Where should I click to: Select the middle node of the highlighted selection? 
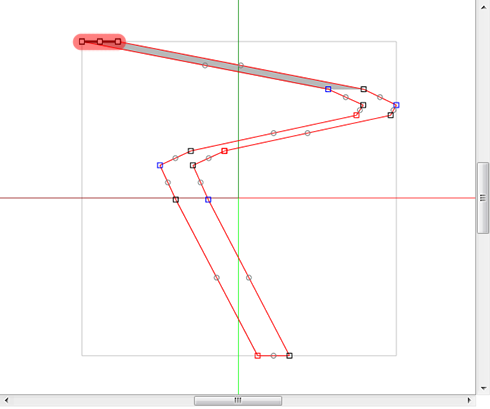point(100,42)
